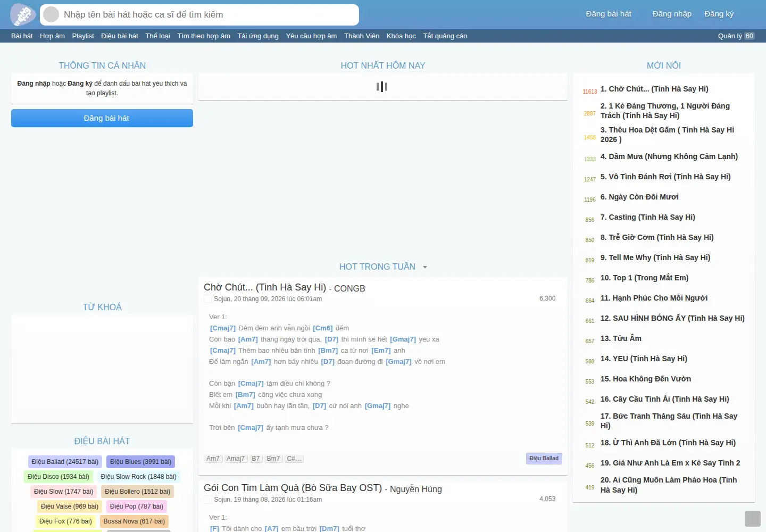
Task: Open the Thể loại menu item
Action: 157,36
